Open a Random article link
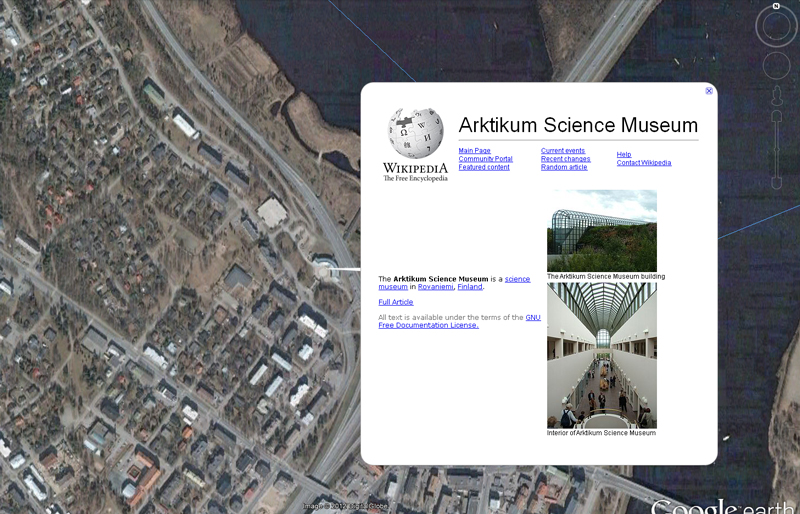The height and width of the screenshot is (514, 800). (x=564, y=167)
